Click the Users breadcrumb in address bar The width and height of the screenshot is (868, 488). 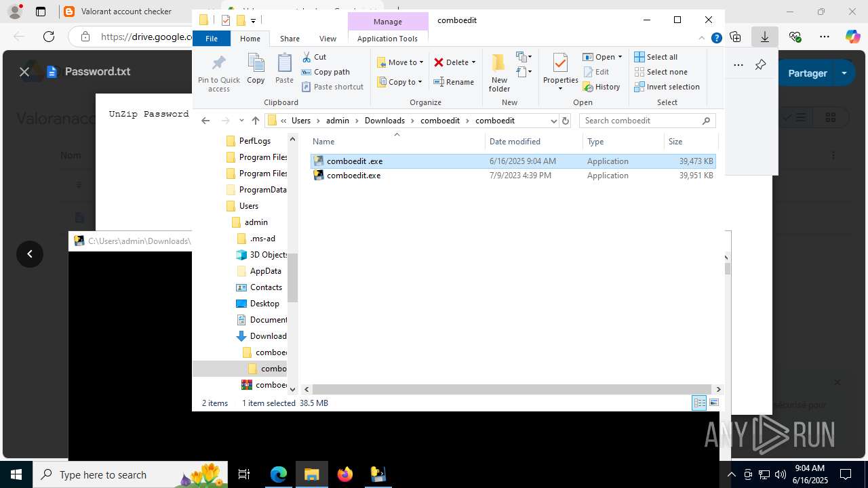pos(301,121)
